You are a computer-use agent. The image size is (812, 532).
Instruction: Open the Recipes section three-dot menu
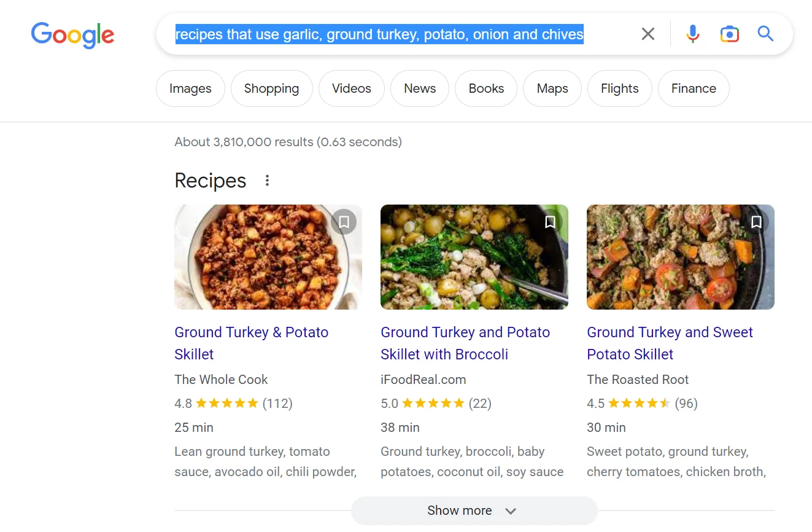coord(267,181)
